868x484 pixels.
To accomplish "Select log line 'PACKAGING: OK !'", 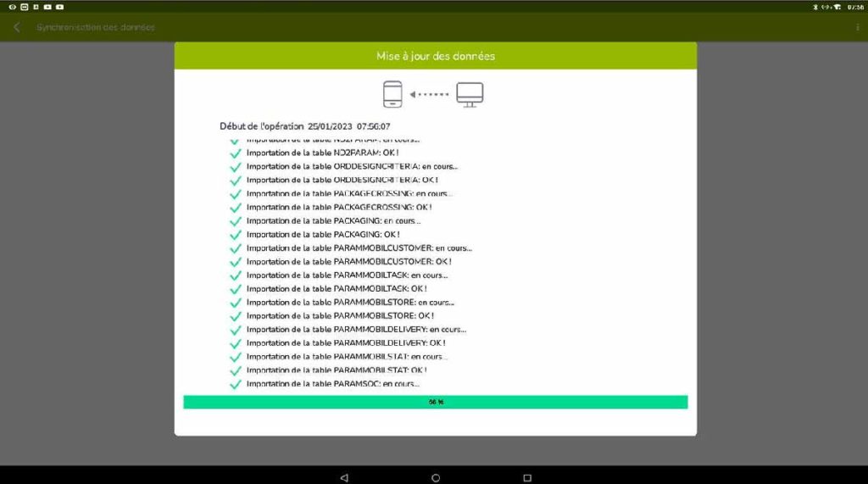I will click(323, 234).
